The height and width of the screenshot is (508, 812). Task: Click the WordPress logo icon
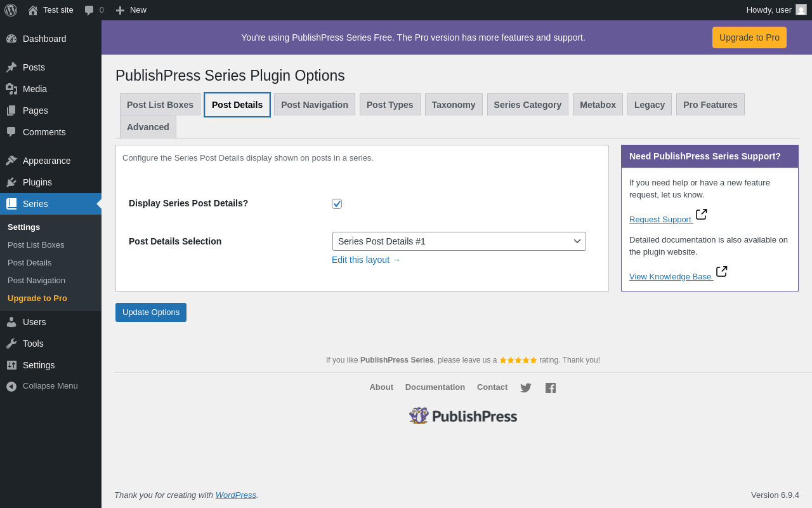click(x=11, y=10)
